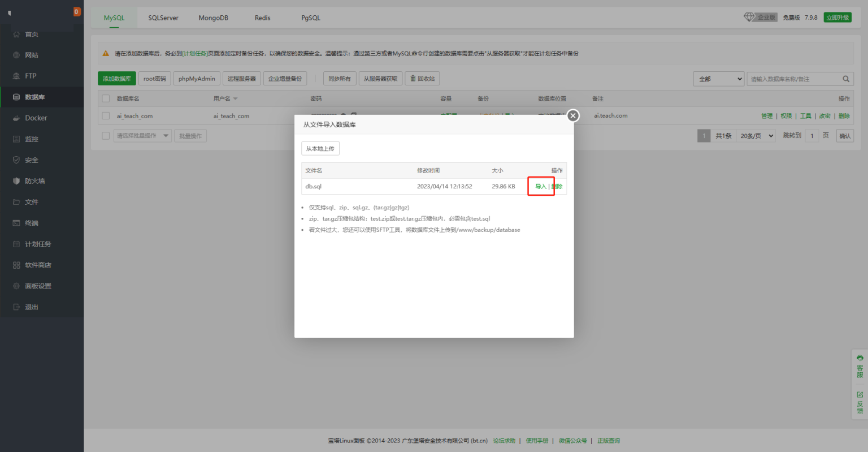This screenshot has height=452, width=868.
Task: Open the 全部 filter dropdown
Action: (x=718, y=79)
